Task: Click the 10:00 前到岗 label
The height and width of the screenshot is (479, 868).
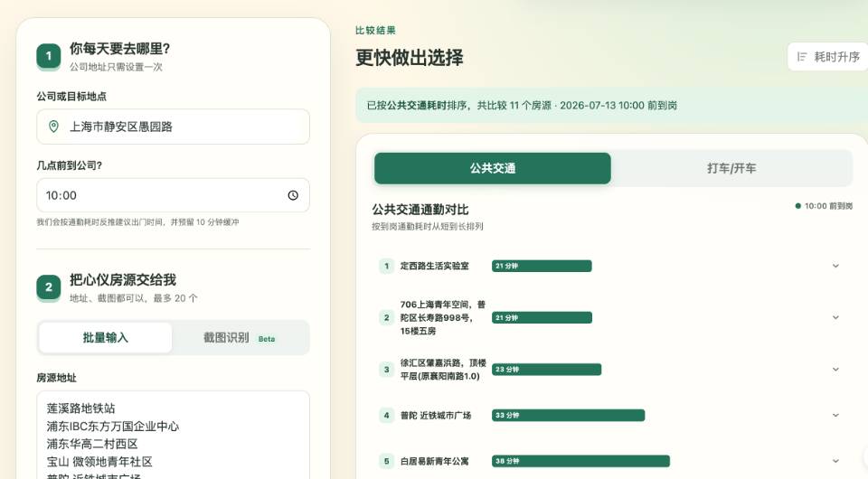Action: [x=828, y=206]
